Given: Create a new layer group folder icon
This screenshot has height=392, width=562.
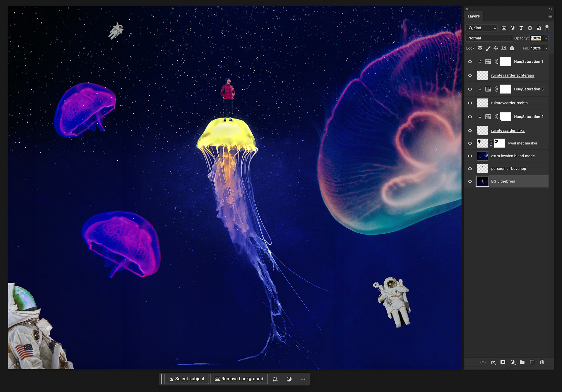Looking at the screenshot, I should (x=522, y=362).
